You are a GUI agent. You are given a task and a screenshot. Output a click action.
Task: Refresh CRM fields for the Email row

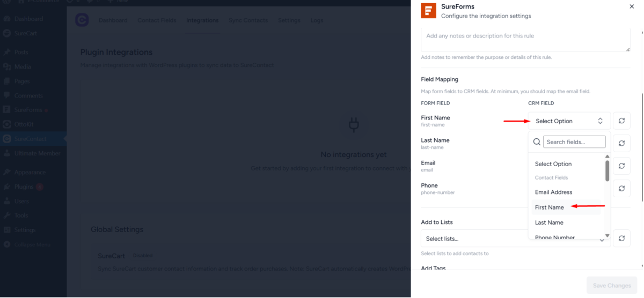[x=621, y=166]
